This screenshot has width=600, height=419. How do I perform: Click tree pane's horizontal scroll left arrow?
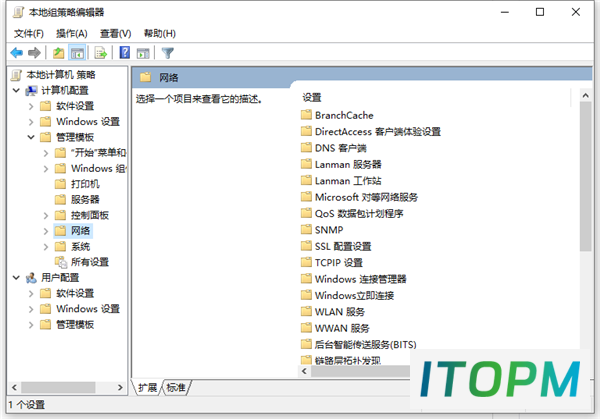point(14,387)
